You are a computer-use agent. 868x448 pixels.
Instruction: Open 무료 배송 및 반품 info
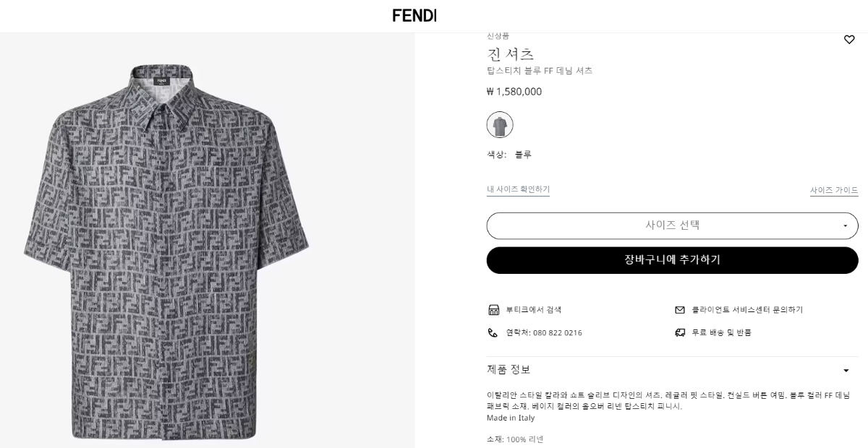pos(722,333)
